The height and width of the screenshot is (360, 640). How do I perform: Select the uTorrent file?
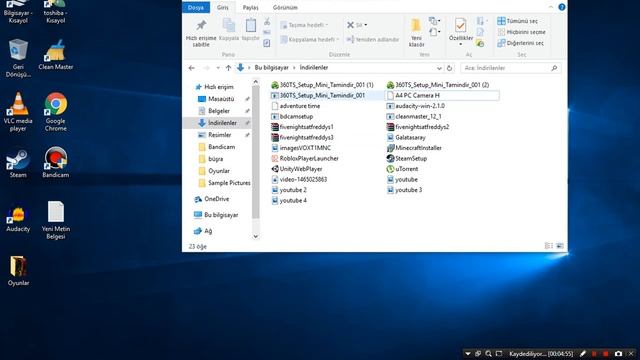407,169
